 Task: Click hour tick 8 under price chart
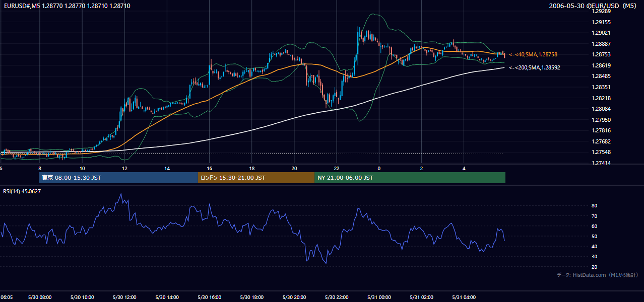point(40,169)
